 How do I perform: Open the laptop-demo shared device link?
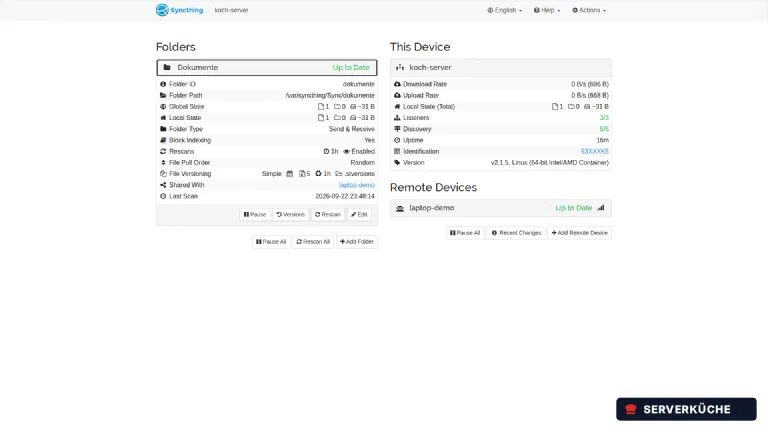point(357,185)
